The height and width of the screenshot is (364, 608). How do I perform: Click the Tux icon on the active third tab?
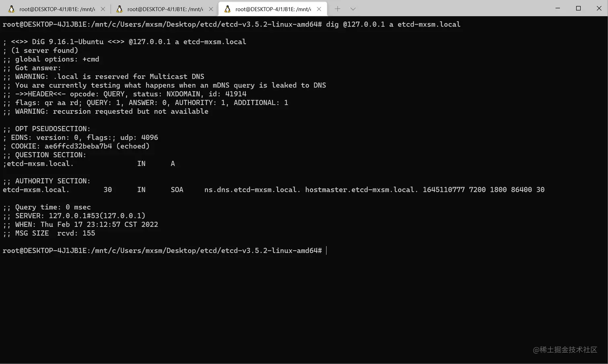(228, 8)
